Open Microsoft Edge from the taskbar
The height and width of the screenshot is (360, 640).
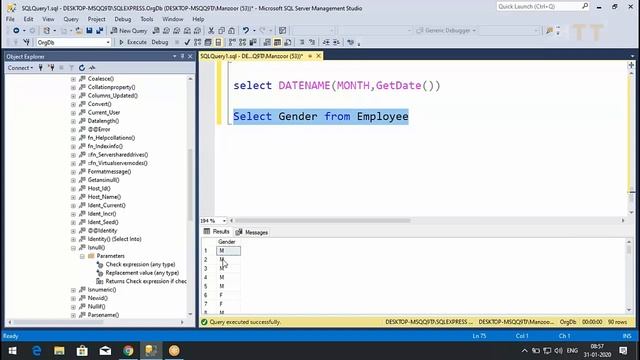coord(36,351)
